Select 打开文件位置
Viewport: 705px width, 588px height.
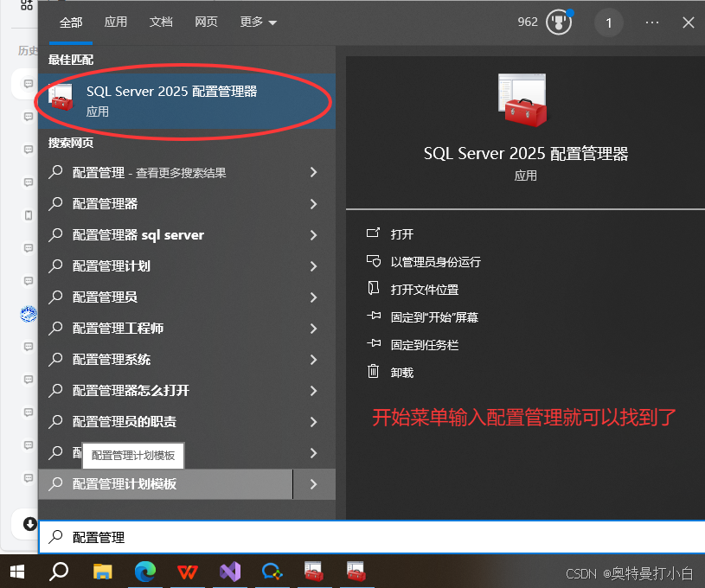pyautogui.click(x=425, y=290)
